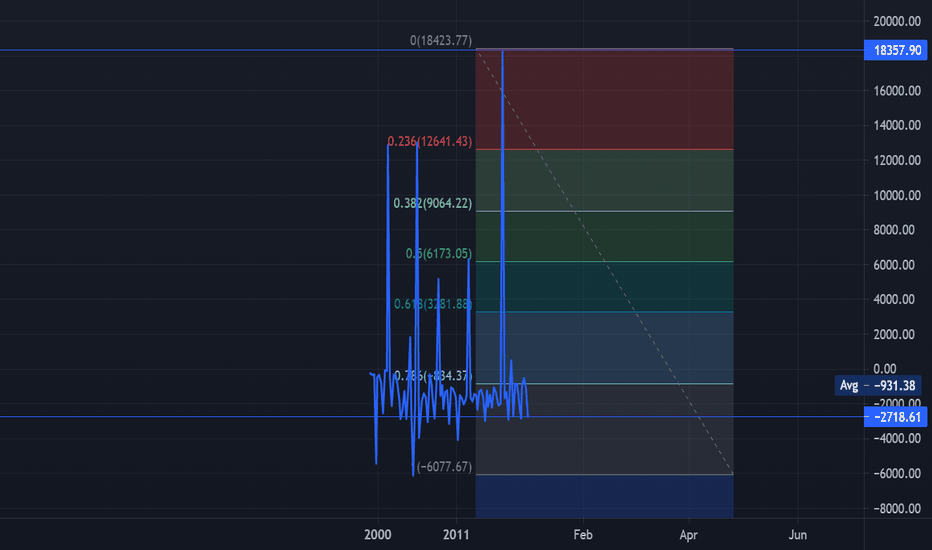Click the 12000.00 price scale value
This screenshot has width=932, height=550.
point(897,161)
